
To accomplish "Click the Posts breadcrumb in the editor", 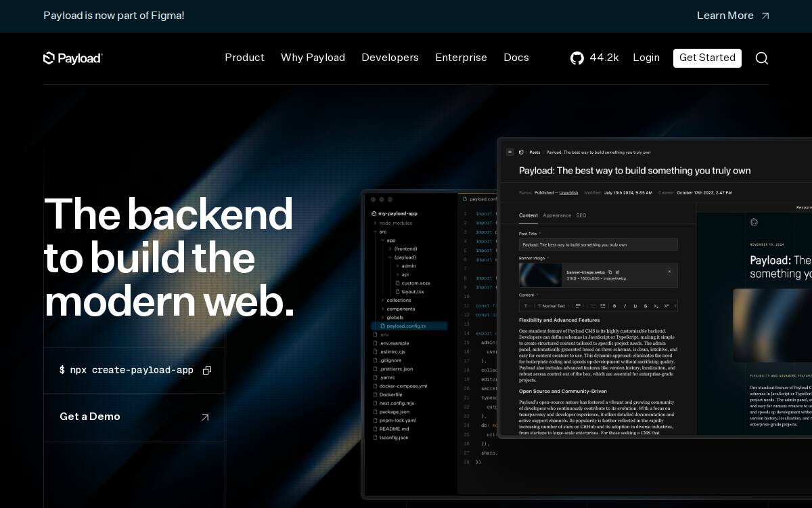I will click(x=535, y=152).
